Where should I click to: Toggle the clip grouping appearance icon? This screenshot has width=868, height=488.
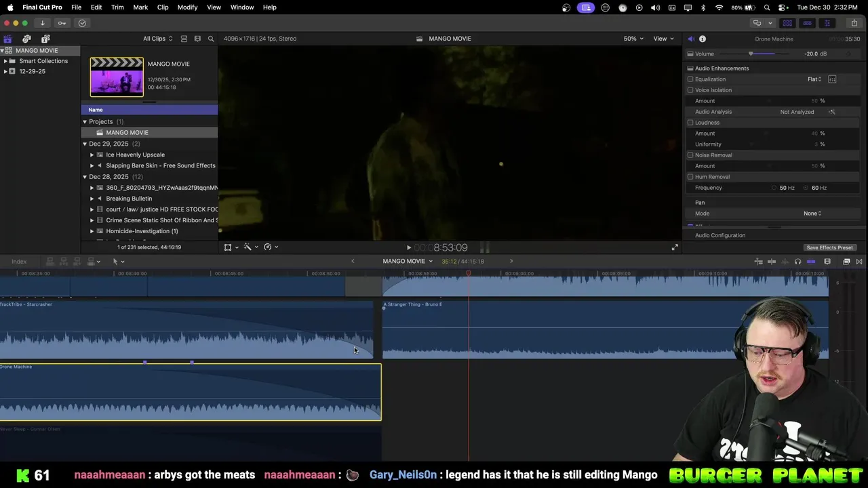coord(184,39)
